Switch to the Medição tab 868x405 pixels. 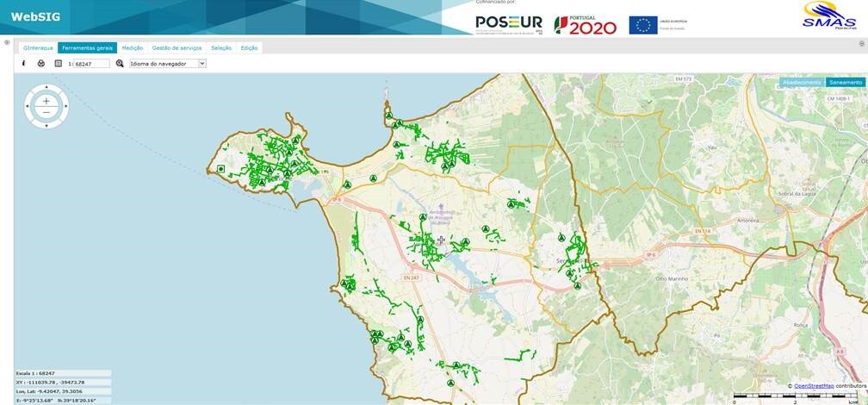pos(132,48)
